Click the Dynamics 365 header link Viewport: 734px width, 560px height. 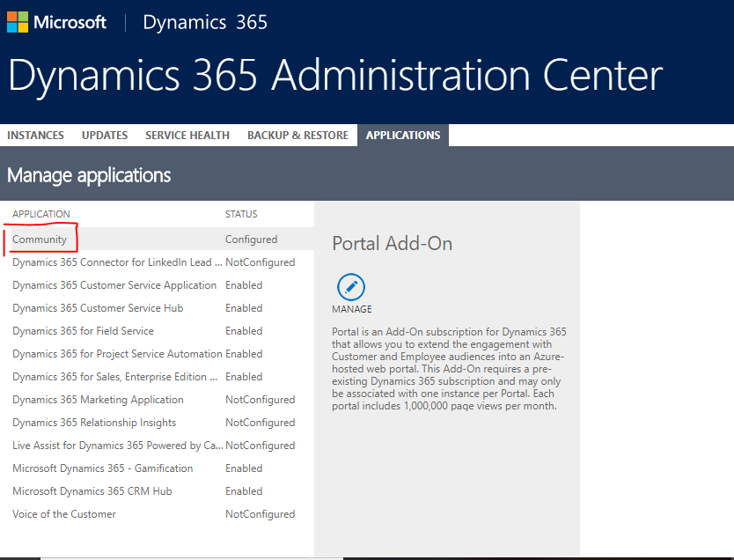205,22
